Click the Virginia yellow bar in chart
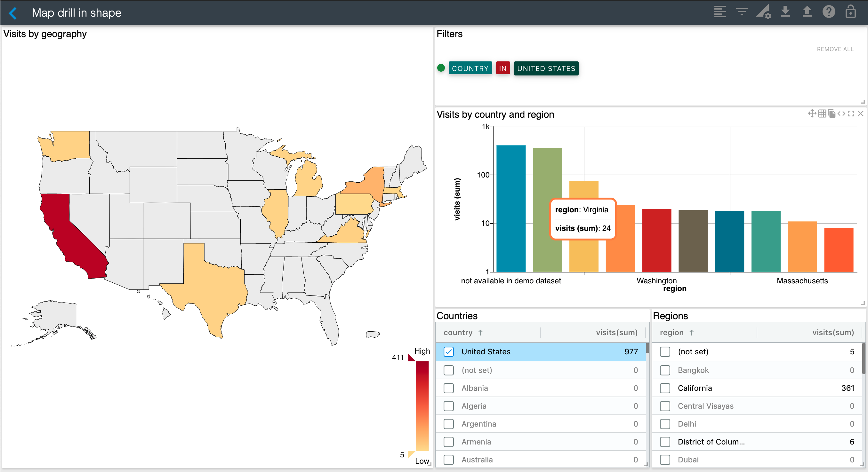The width and height of the screenshot is (868, 472). tap(583, 256)
